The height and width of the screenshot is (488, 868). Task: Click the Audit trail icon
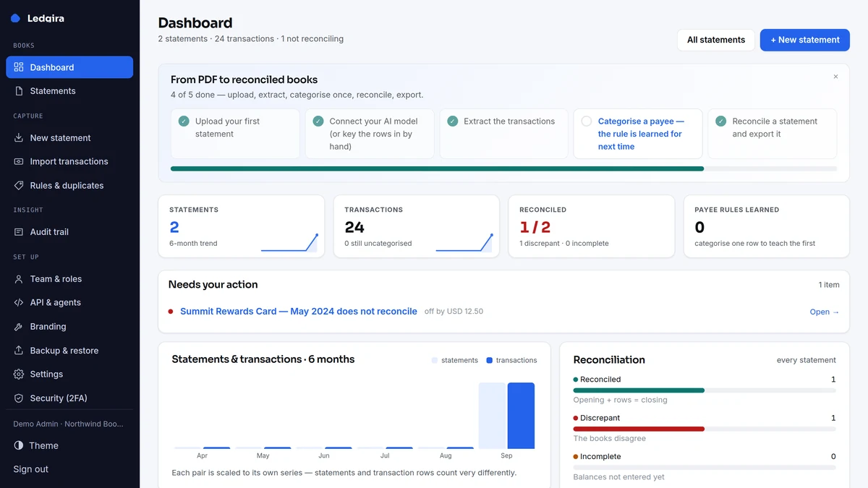(x=19, y=232)
